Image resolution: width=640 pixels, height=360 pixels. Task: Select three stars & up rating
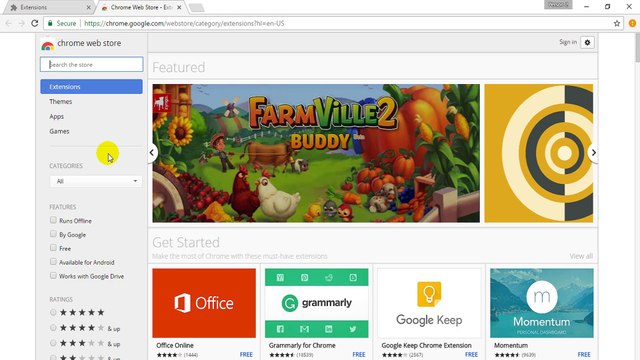click(x=53, y=343)
